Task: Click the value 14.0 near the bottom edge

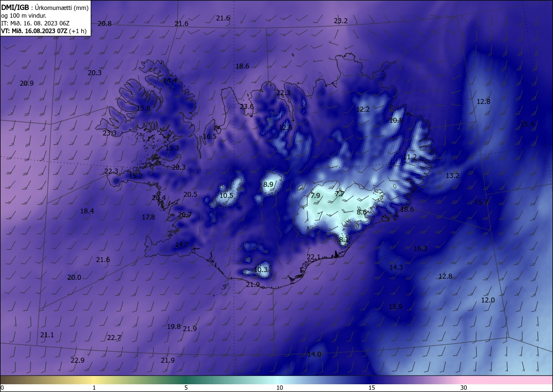Action: (314, 354)
